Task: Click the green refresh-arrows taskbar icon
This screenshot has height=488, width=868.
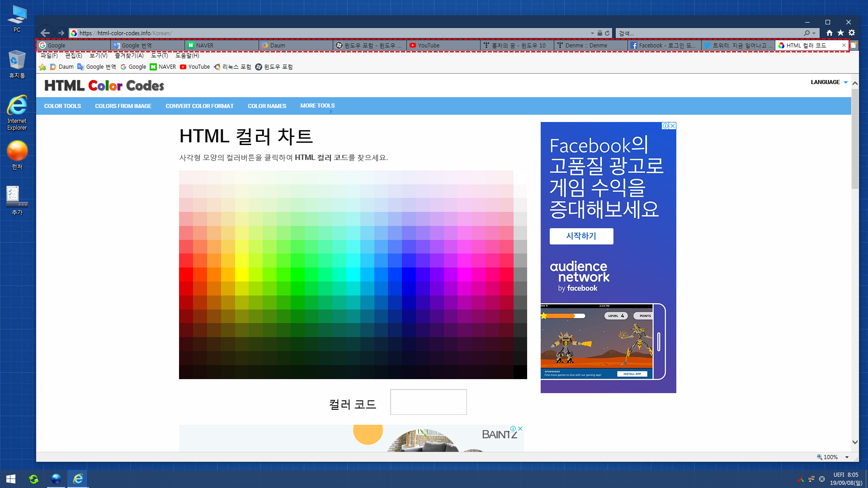Action: pos(34,479)
